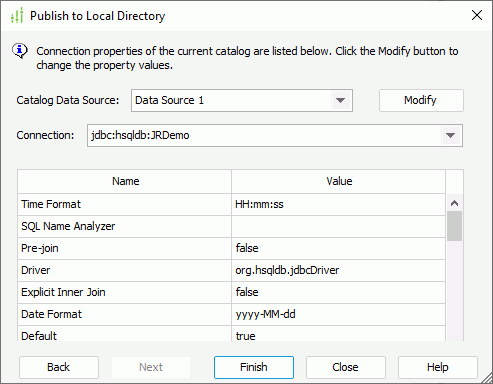Select the Time Format row name
493x384 pixels.
[125, 204]
